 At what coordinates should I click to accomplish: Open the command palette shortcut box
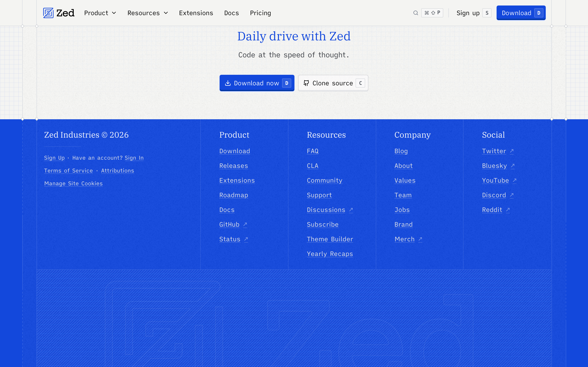432,13
